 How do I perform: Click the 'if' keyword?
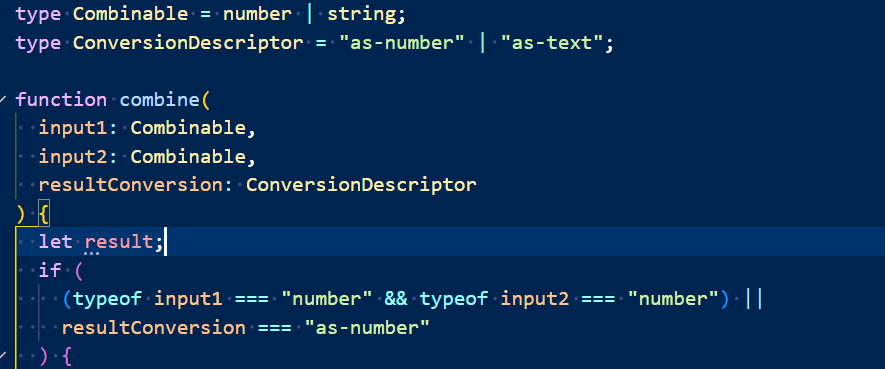50,271
